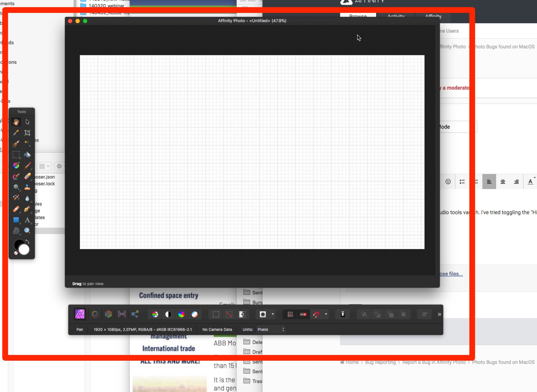
Task: Open the text colour dropdown in forum editor
Action: coord(531,182)
